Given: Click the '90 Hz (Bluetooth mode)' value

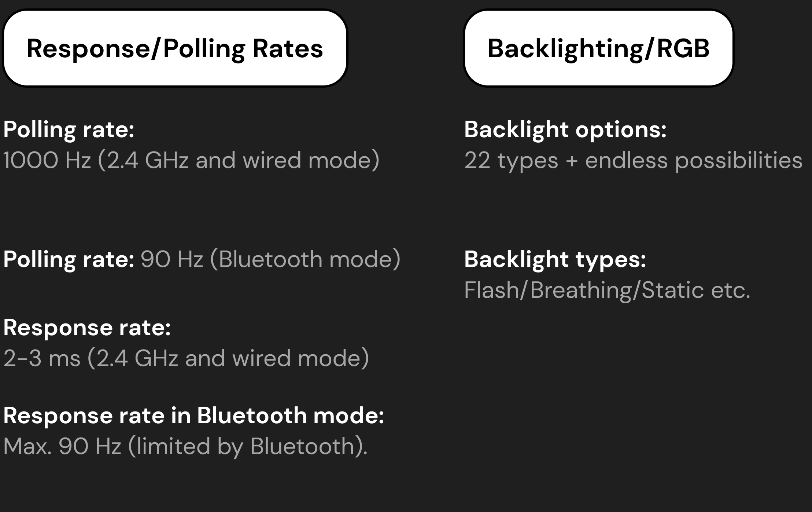Looking at the screenshot, I should click(x=270, y=259).
